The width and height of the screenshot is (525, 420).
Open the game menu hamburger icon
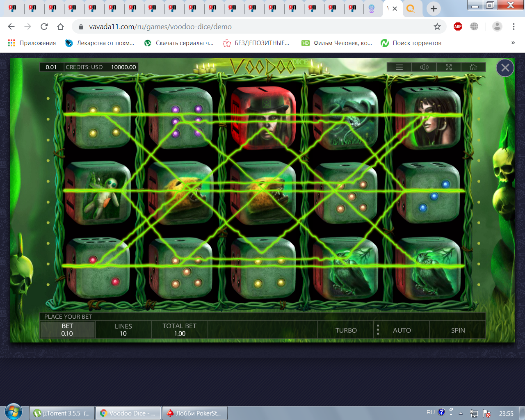coord(399,67)
